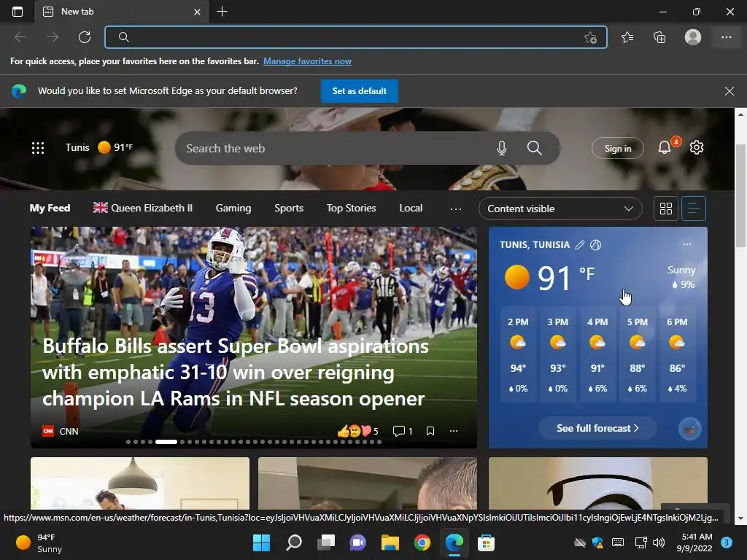Open the weather card more options
Viewport: 747px width, 560px height.
687,244
